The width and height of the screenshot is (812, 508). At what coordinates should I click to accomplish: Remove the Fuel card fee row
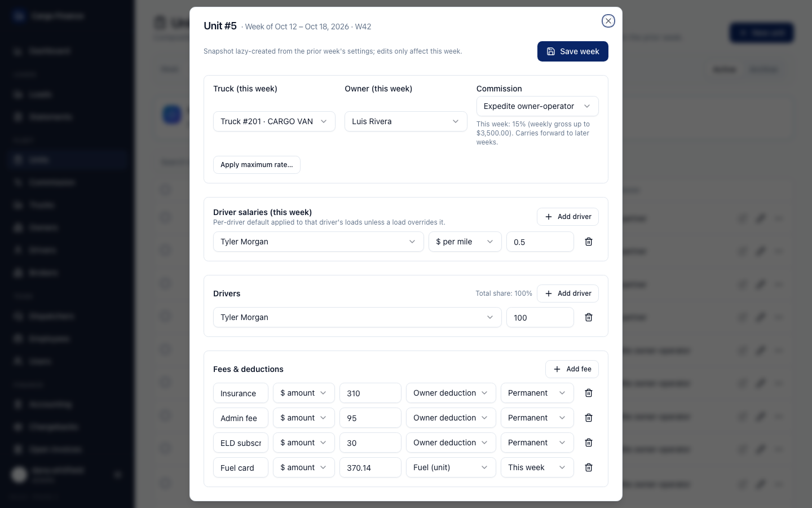(589, 467)
